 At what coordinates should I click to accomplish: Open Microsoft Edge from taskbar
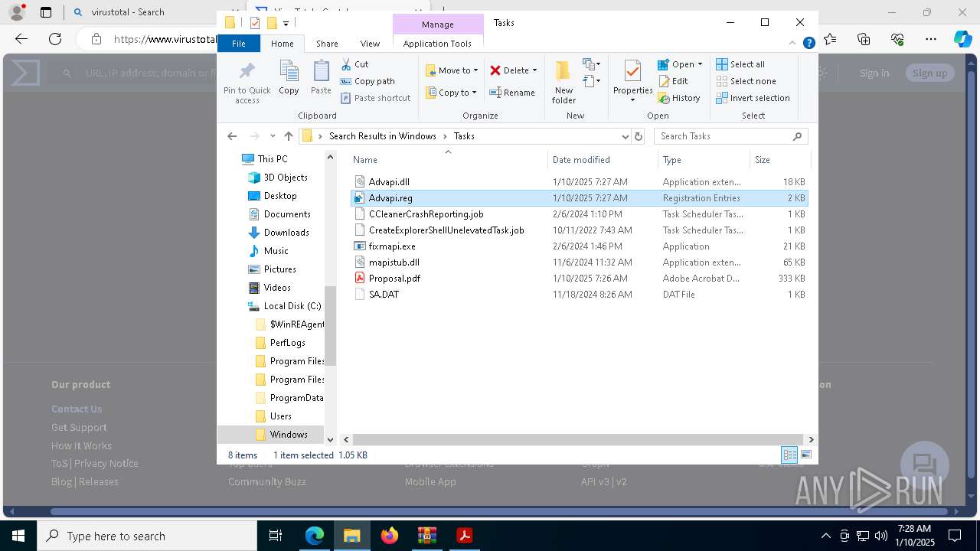pos(315,536)
